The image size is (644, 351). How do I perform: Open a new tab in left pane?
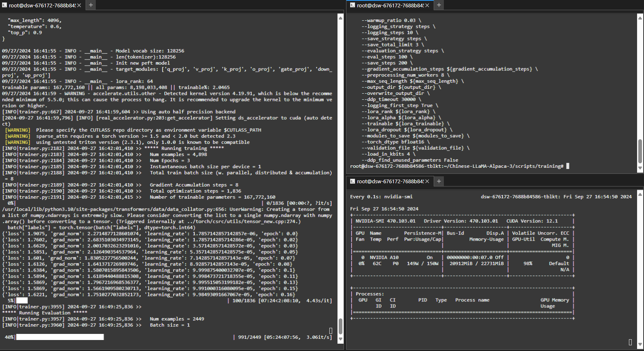91,5
